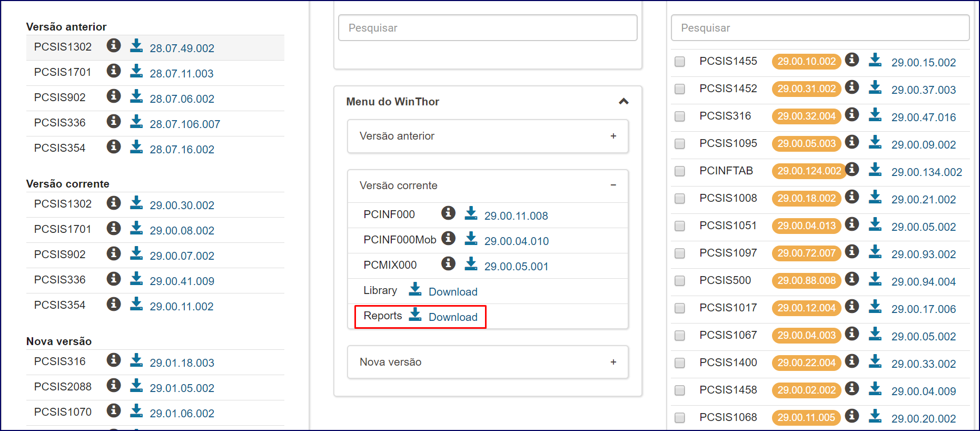
Task: Download icon for PCSIS1302 29.00.30.002
Action: click(136, 202)
